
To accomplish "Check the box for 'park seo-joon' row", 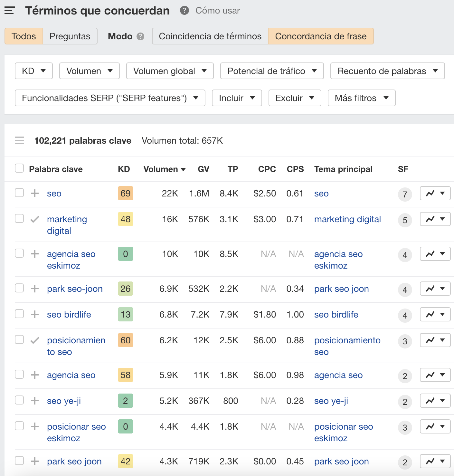I will point(19,288).
